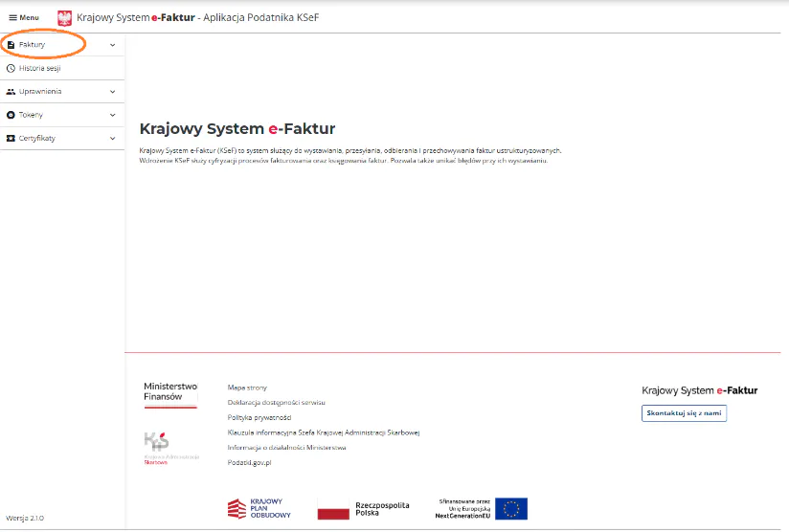Click the Skontaktuj się z nami button
789x532 pixels.
click(684, 412)
